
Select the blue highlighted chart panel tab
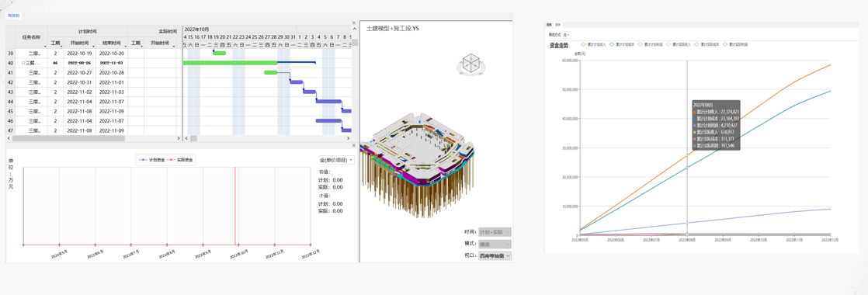tap(557, 25)
